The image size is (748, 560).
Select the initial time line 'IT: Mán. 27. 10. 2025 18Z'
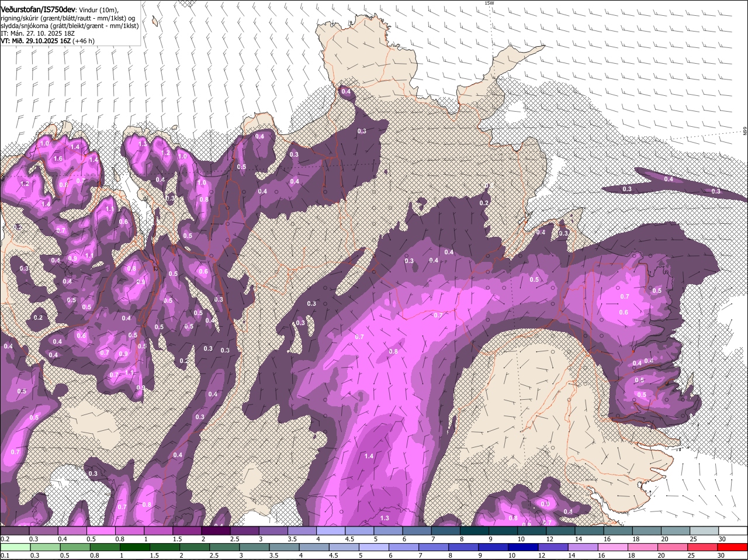point(37,33)
